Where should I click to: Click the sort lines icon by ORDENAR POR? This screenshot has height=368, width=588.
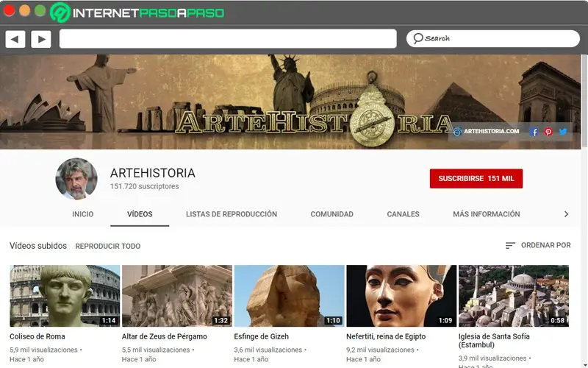(x=510, y=246)
